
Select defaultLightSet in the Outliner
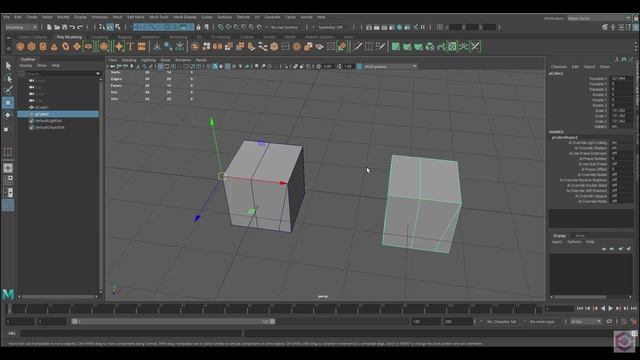[x=49, y=121]
